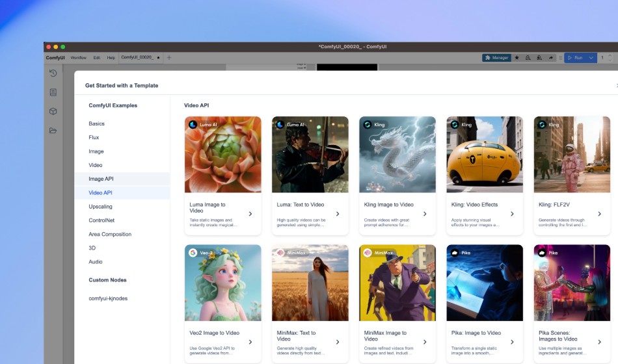Click the star icon next to Manager
The image size is (618, 364).
click(x=517, y=57)
